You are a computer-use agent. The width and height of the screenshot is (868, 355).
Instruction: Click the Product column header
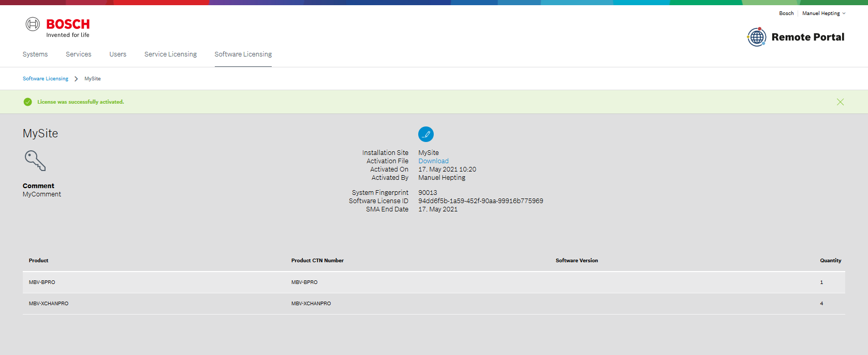pyautogui.click(x=39, y=261)
